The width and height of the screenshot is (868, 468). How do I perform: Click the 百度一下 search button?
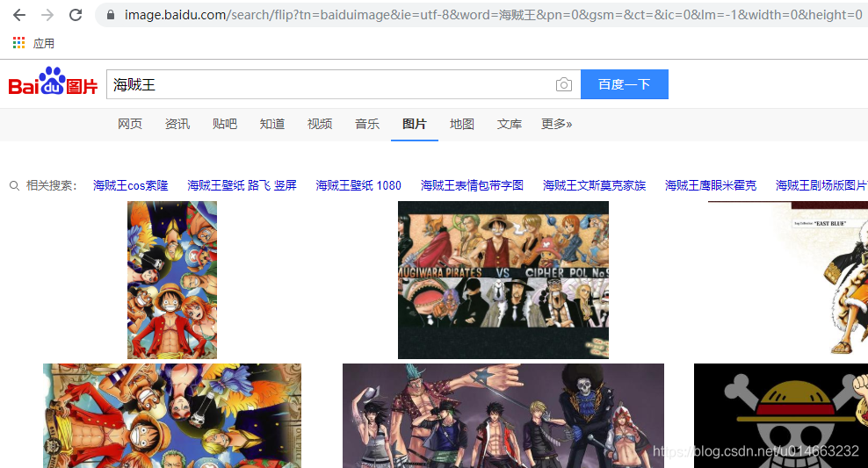click(625, 84)
